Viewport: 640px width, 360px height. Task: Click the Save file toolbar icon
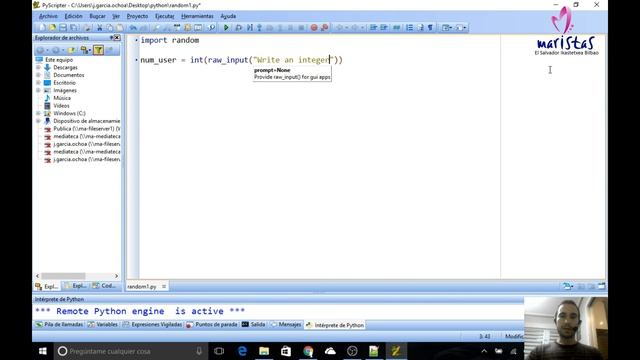[x=63, y=28]
